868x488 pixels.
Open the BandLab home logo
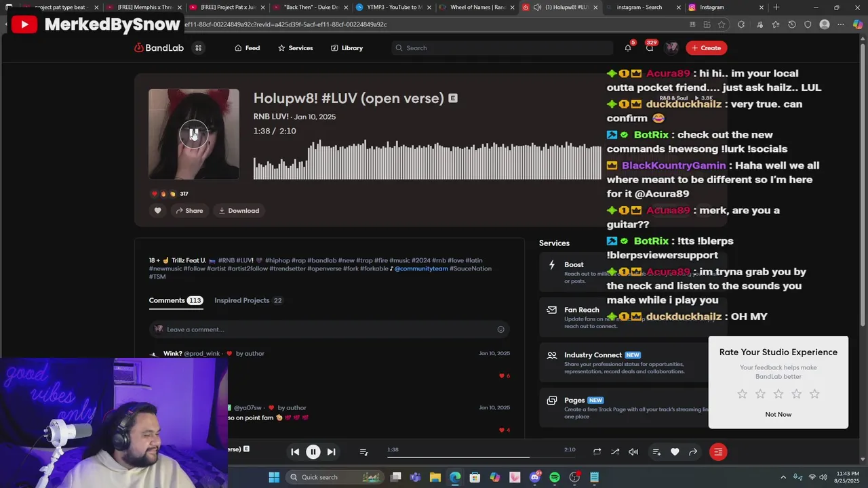pyautogui.click(x=159, y=47)
